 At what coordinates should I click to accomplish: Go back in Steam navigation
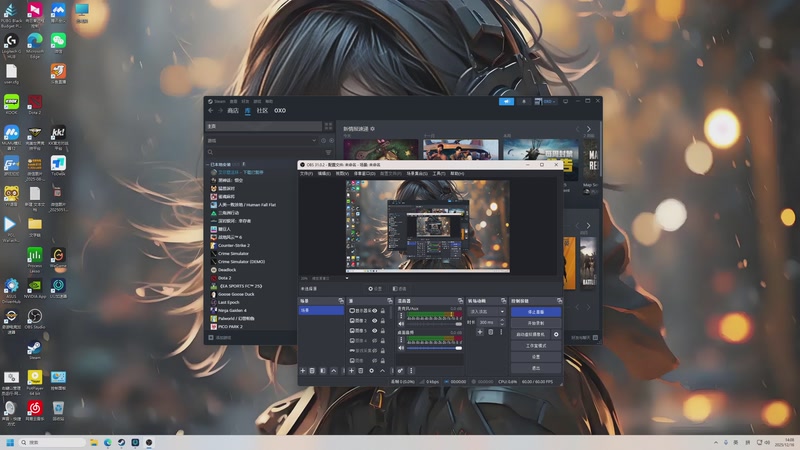(211, 110)
